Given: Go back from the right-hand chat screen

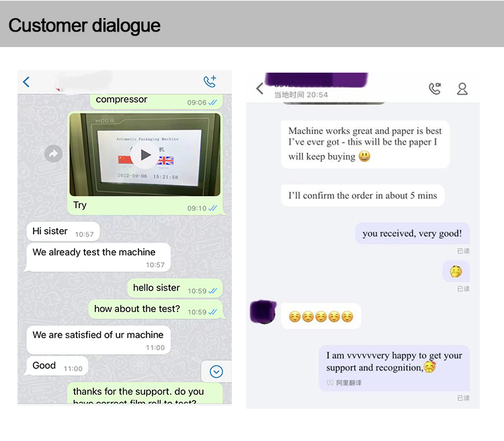Looking at the screenshot, I should pyautogui.click(x=260, y=89).
